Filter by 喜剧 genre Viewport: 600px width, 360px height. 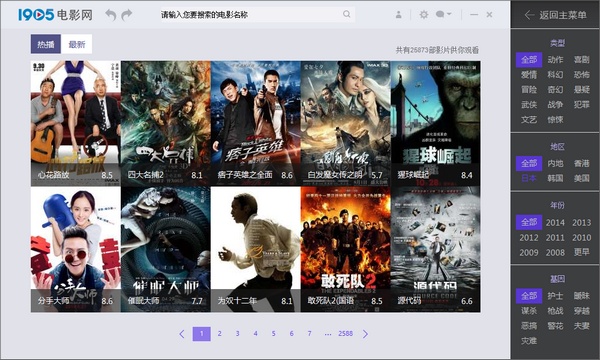(x=582, y=60)
